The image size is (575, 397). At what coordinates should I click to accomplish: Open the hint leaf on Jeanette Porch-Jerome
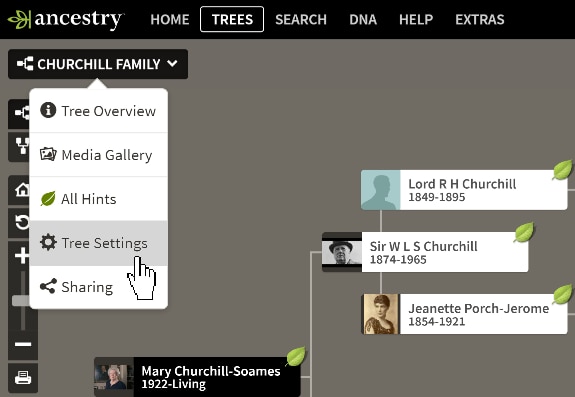click(x=563, y=294)
